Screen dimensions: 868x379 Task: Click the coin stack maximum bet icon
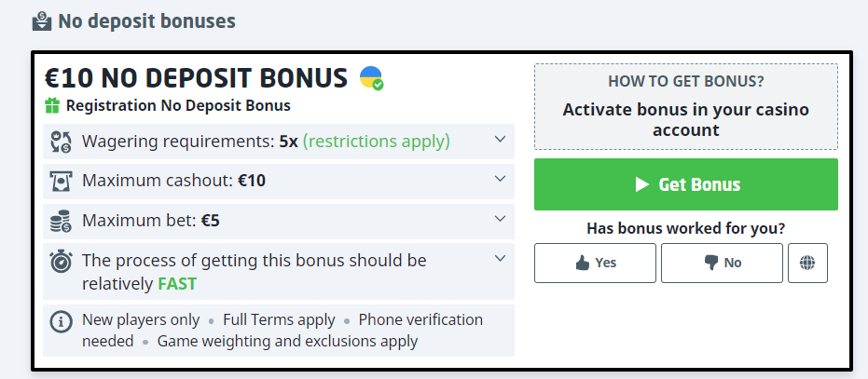coord(61,221)
